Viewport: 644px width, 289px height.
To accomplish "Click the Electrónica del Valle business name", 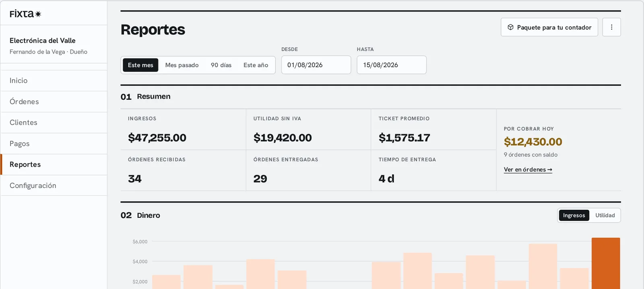I will click(43, 41).
